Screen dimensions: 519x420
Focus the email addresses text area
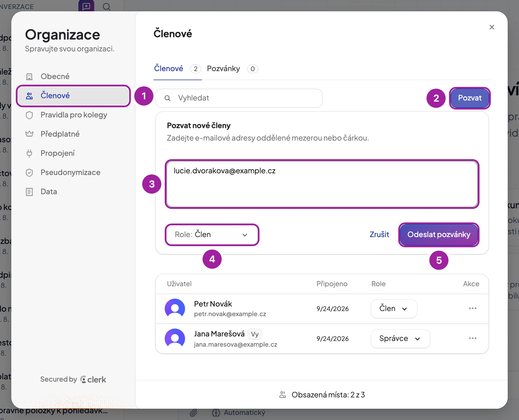coord(322,184)
